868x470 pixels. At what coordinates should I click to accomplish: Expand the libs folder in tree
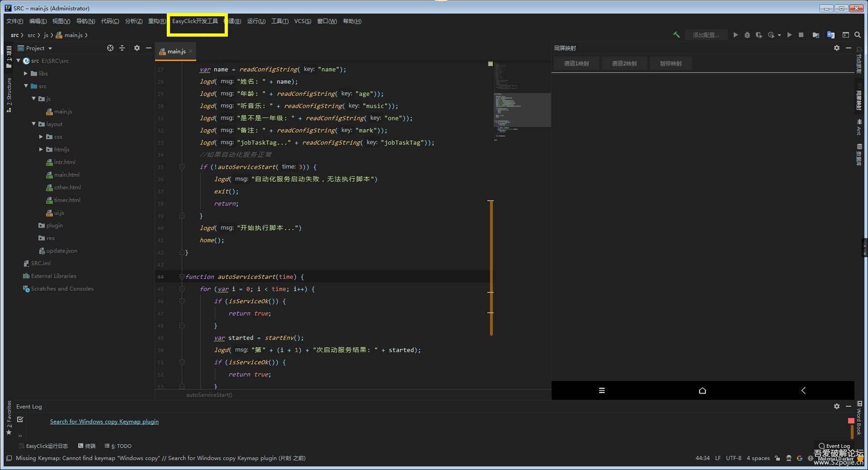point(26,73)
